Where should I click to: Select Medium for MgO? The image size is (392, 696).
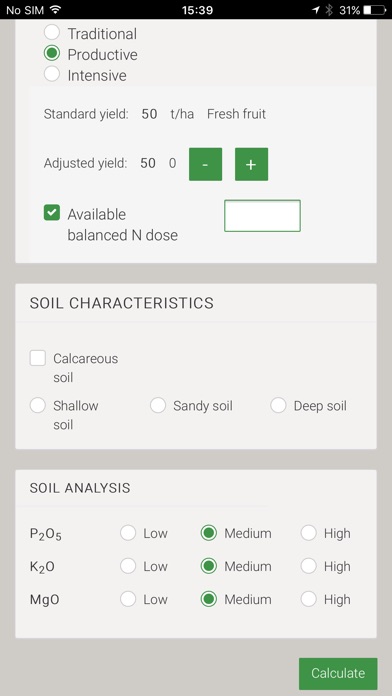click(x=209, y=599)
